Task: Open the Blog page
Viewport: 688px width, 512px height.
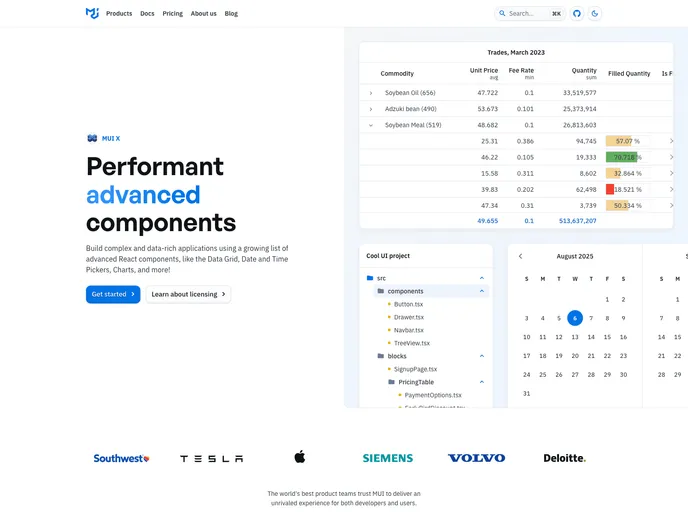Action: click(x=231, y=14)
